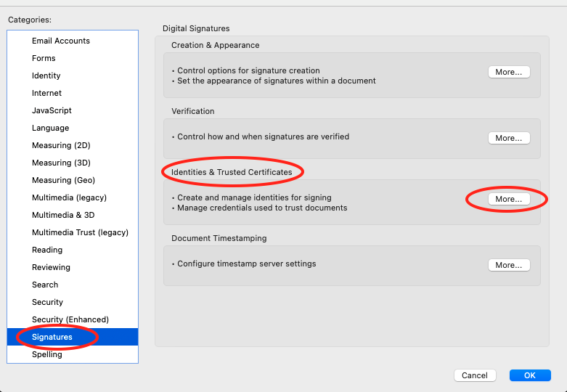The width and height of the screenshot is (567, 392).
Task: Select the JavaScript category
Action: point(73,110)
